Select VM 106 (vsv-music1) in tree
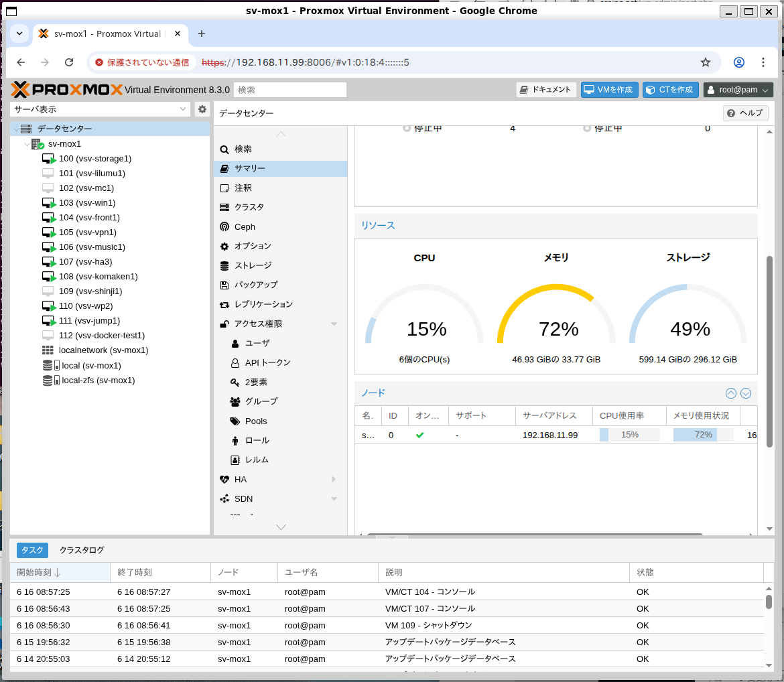The height and width of the screenshot is (682, 784). coord(92,247)
